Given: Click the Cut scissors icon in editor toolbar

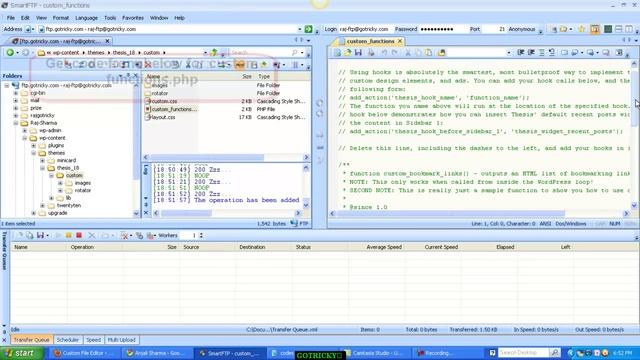Looking at the screenshot, I should [407, 52].
